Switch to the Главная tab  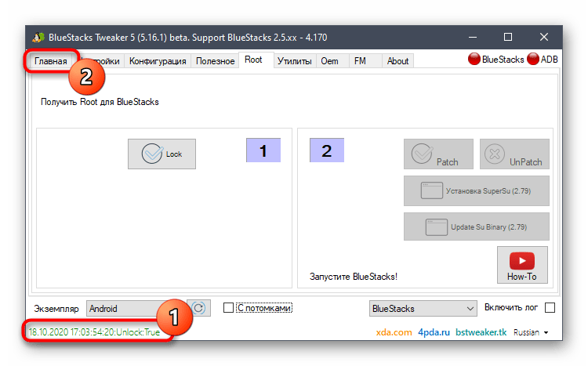coord(51,61)
